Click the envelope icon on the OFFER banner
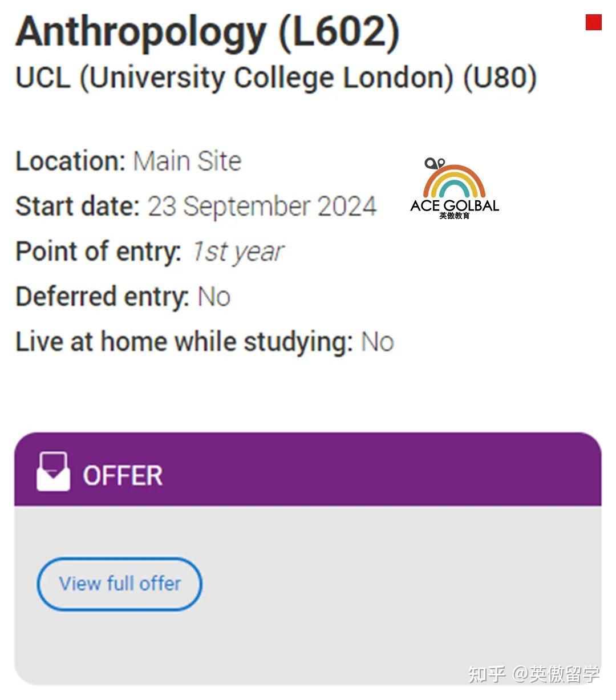 [x=53, y=472]
